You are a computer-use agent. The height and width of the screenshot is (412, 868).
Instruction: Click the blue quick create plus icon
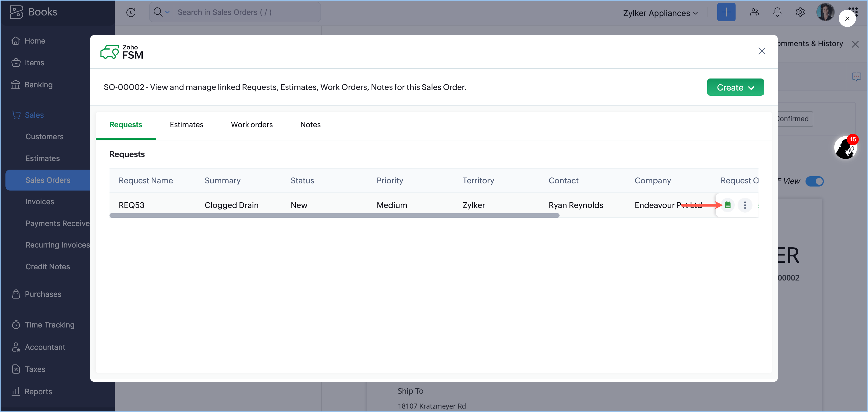pos(726,13)
